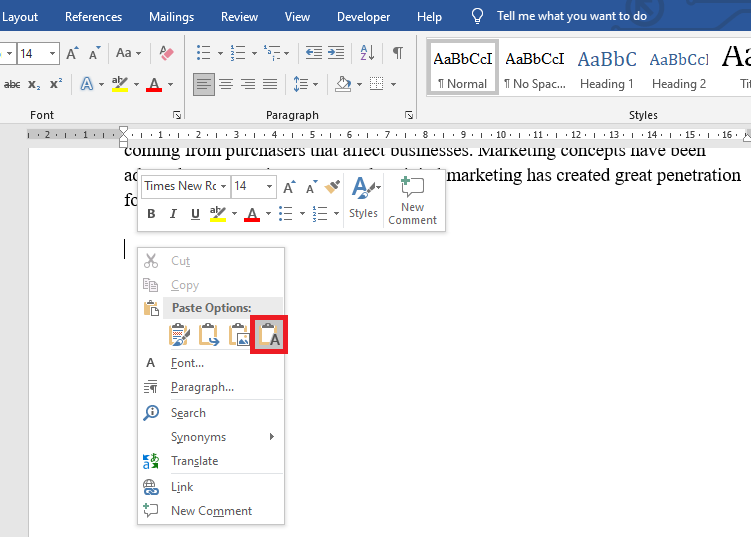
Task: Paste as Picture option
Action: point(239,335)
